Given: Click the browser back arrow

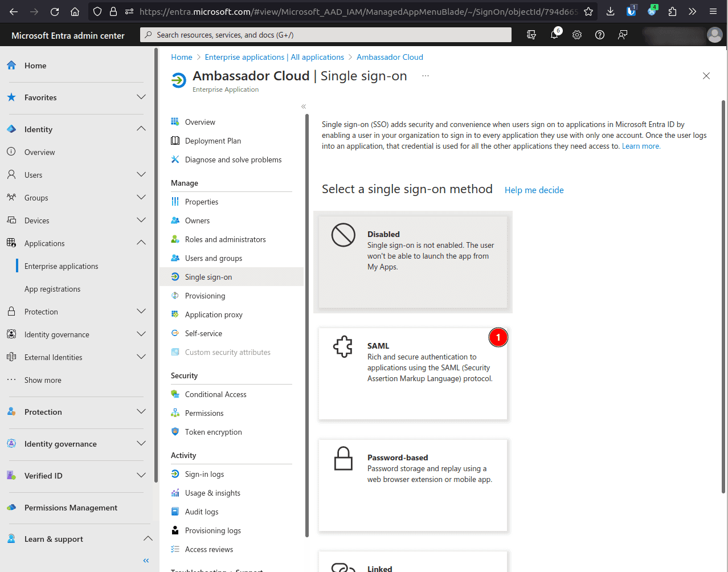Looking at the screenshot, I should pos(14,11).
